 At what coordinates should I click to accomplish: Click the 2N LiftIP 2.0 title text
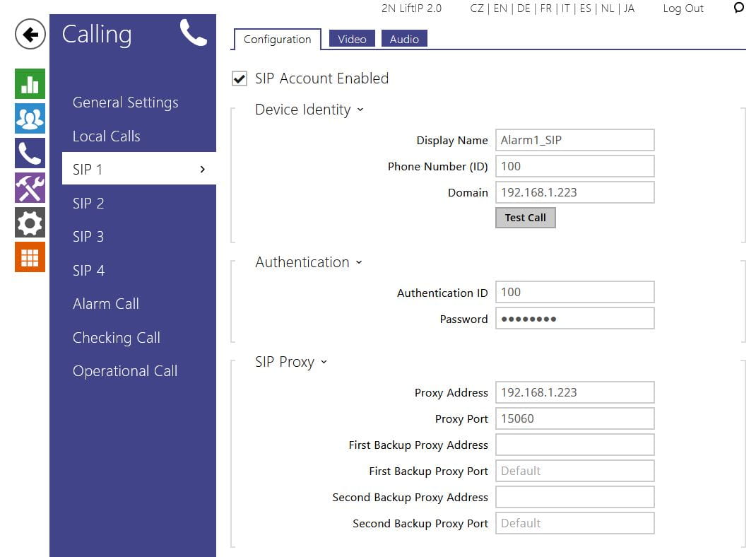point(411,8)
